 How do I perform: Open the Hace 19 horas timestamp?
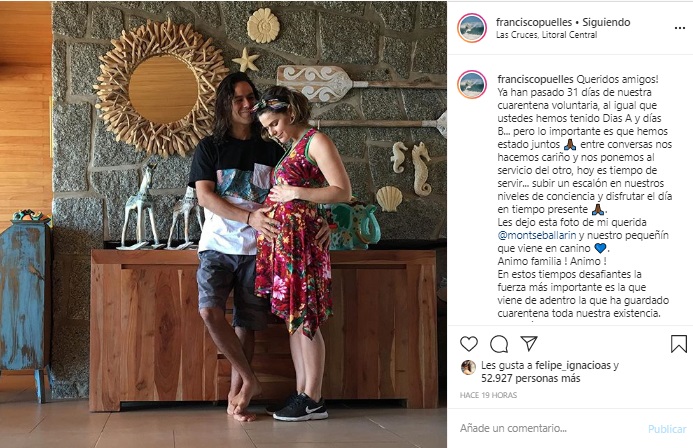[x=488, y=395]
